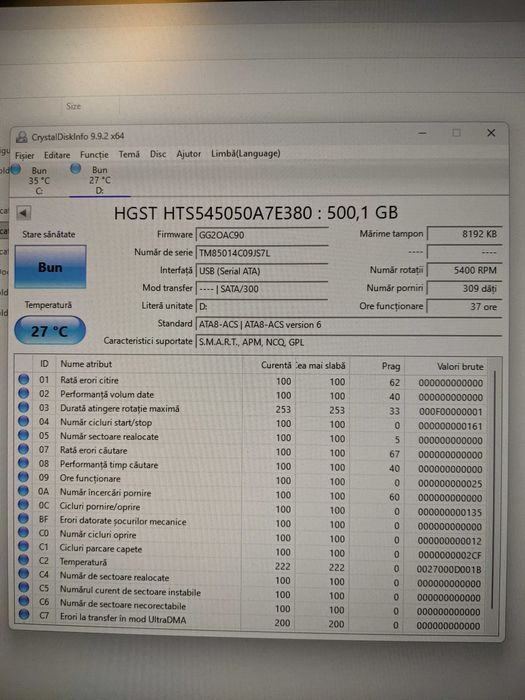Image resolution: width=525 pixels, height=700 pixels.
Task: Click the previous disk arrow button
Action: tap(24, 213)
